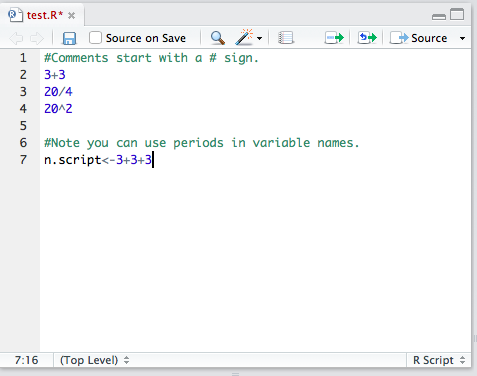This screenshot has height=376, width=477.
Task: Click line number 7 in gutter
Action: pyautogui.click(x=23, y=160)
